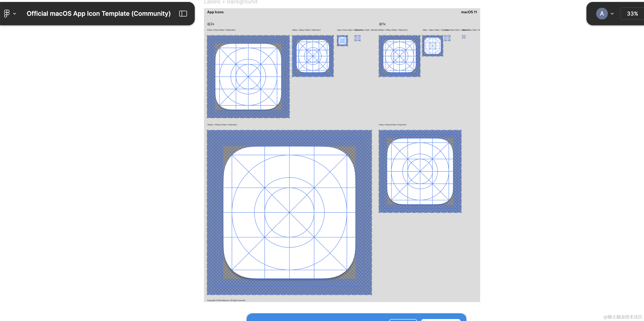Viewport: 644px width, 321px height.
Task: Click the Labels + Background frame title
Action: point(230,2)
